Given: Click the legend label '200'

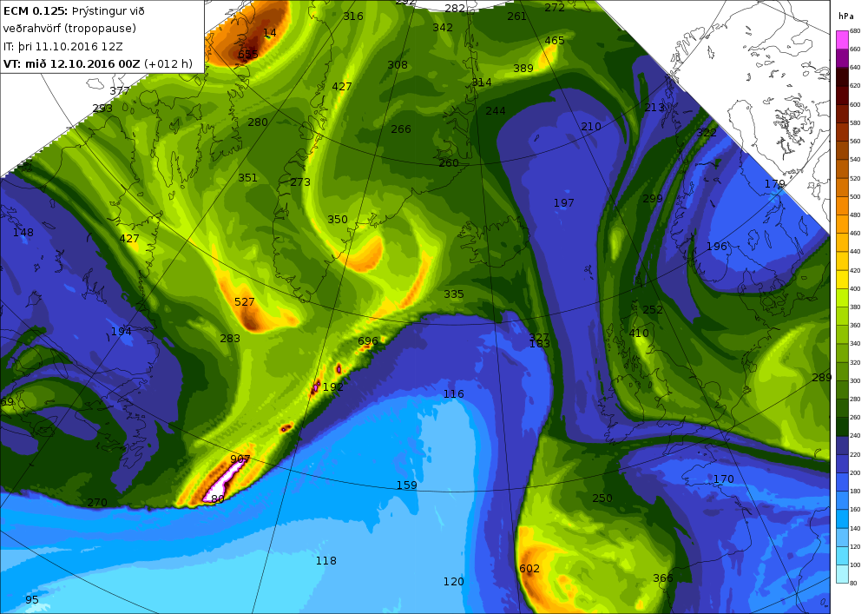Looking at the screenshot, I should click(x=855, y=472).
